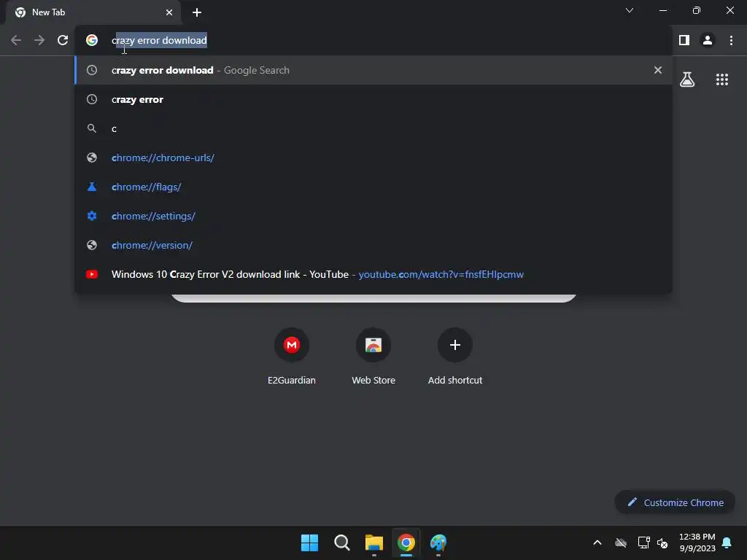747x560 pixels.
Task: Open the notification bell icon
Action: click(727, 542)
